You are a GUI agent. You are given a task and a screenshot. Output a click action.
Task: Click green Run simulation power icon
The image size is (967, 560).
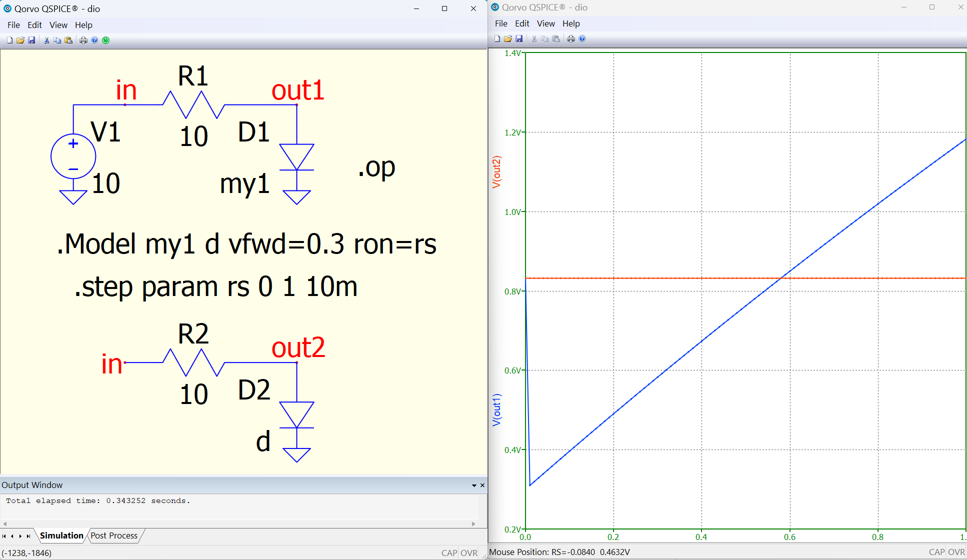pos(106,40)
